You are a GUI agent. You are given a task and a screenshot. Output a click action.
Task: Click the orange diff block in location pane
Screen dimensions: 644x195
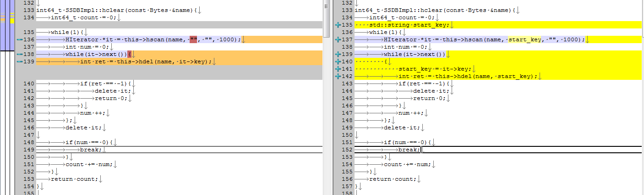(x=4, y=19)
